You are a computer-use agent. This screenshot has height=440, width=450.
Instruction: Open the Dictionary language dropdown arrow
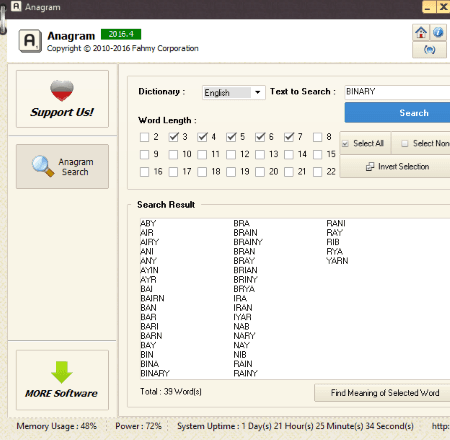(x=258, y=92)
